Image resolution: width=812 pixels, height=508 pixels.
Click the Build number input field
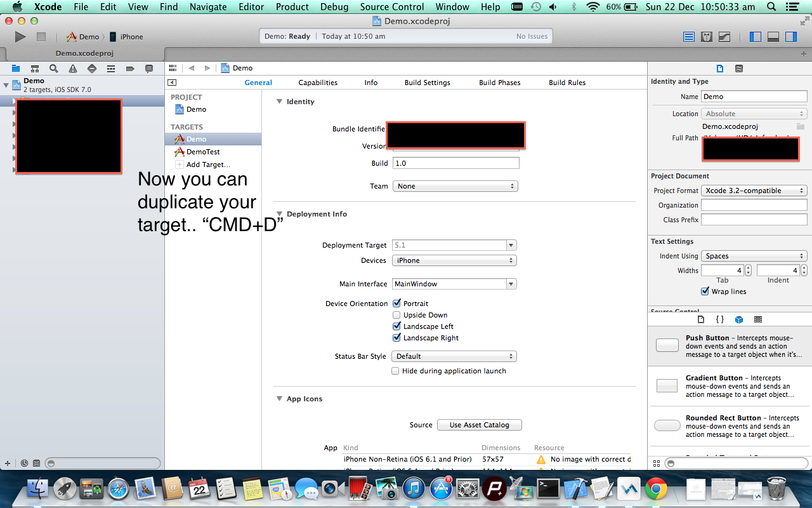coord(456,163)
